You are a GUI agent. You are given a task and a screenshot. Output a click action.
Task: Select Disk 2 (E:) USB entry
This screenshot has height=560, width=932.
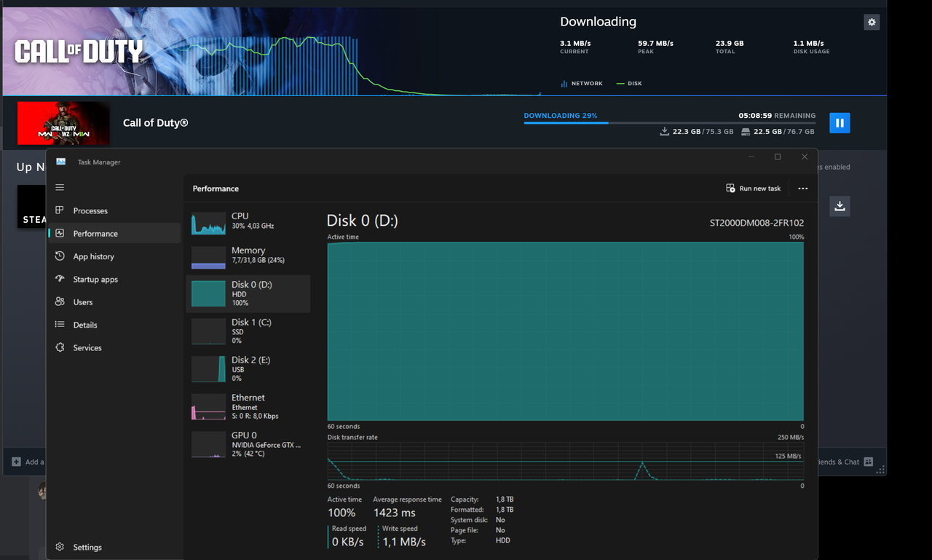click(248, 369)
